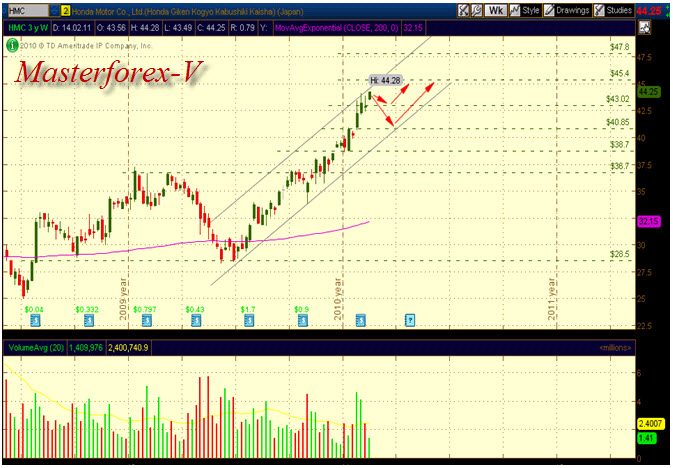The image size is (673, 468).
Task: Select the HMC 3 y W label
Action: coord(28,28)
